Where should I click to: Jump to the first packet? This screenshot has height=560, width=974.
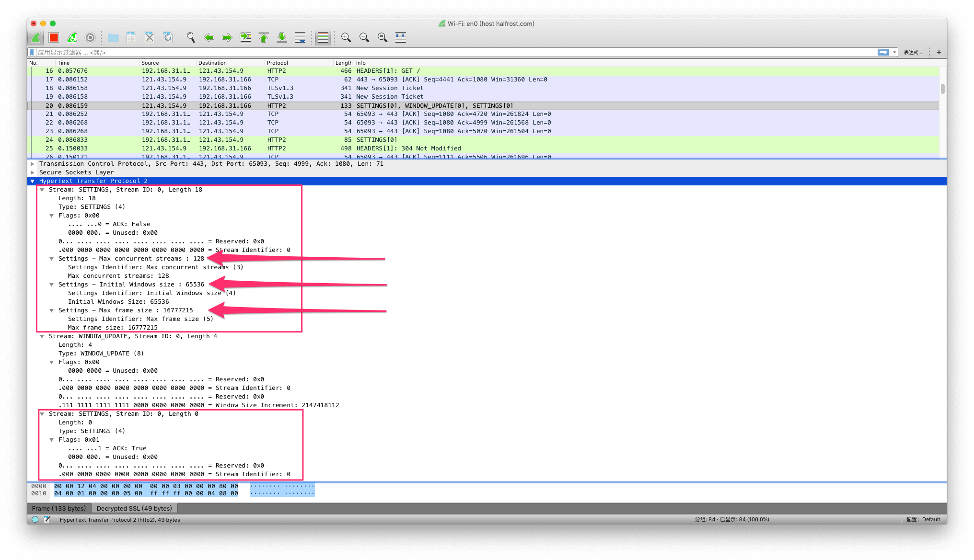(264, 37)
